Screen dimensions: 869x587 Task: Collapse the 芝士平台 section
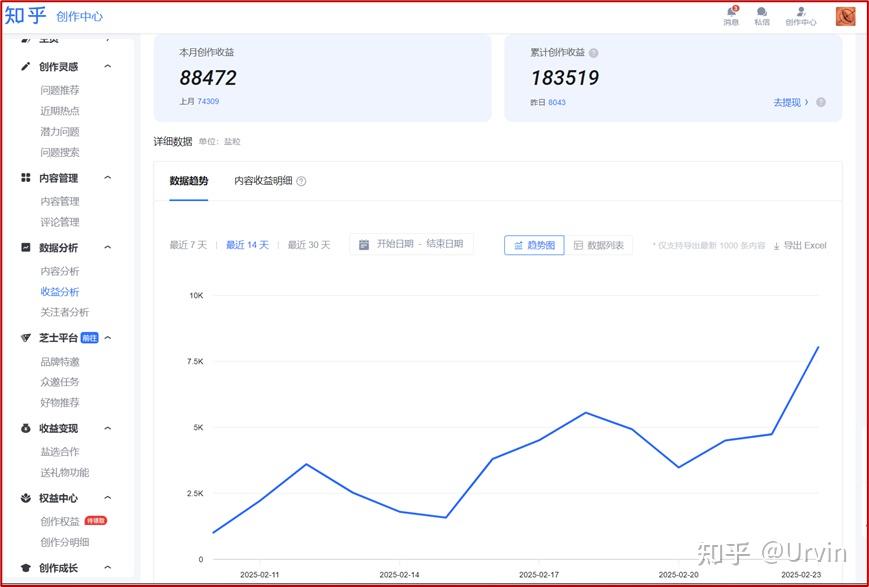[108, 338]
